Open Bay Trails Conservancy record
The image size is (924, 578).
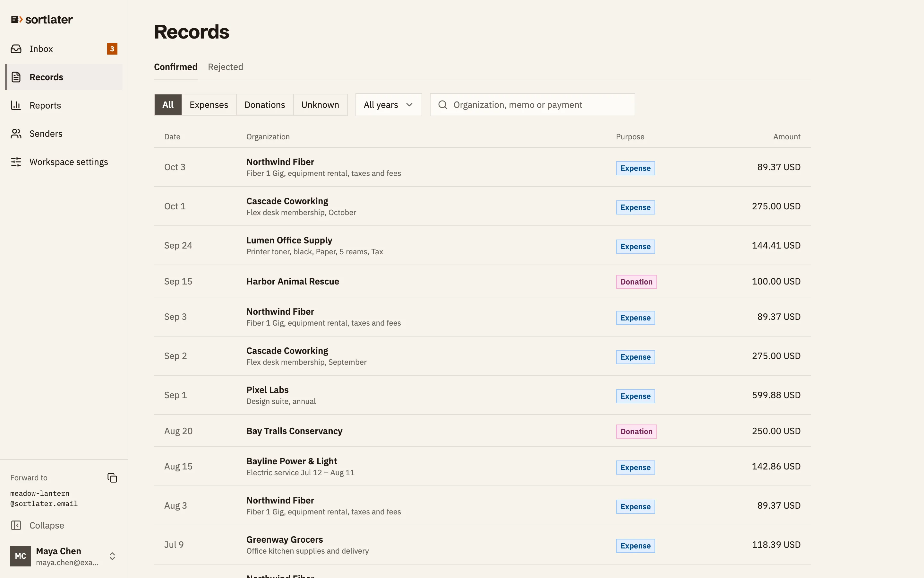[x=482, y=431]
